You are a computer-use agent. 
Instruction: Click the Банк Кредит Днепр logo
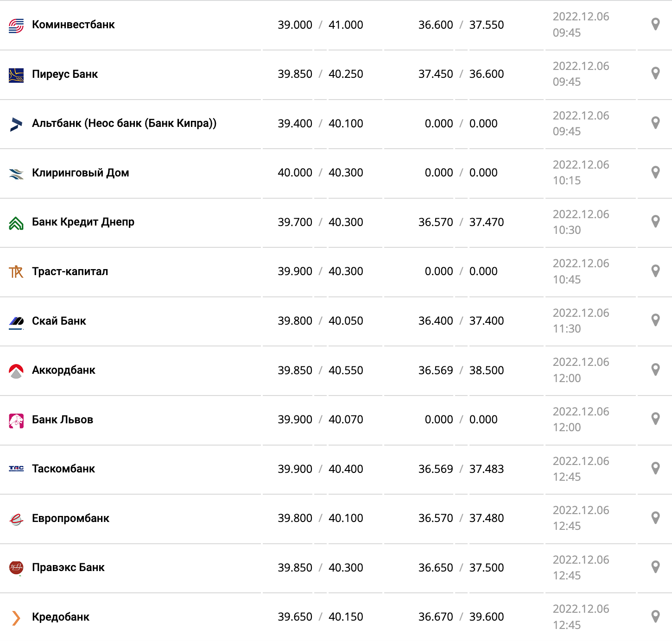point(16,223)
